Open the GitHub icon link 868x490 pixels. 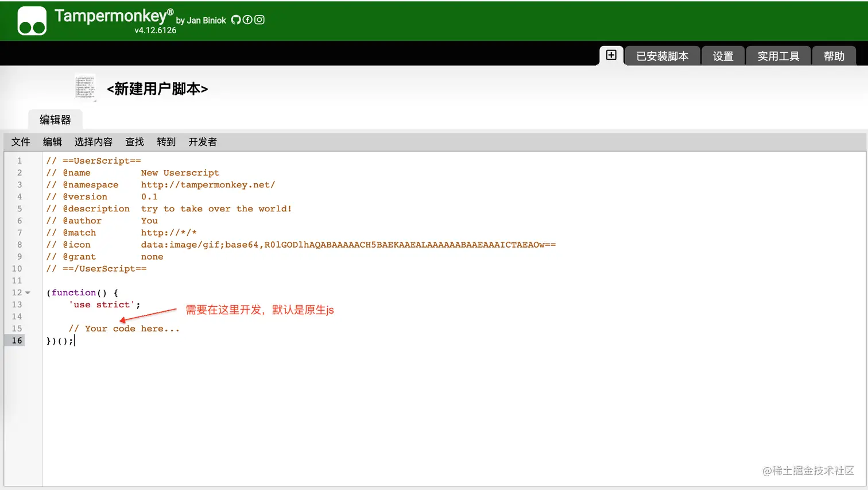pyautogui.click(x=236, y=20)
